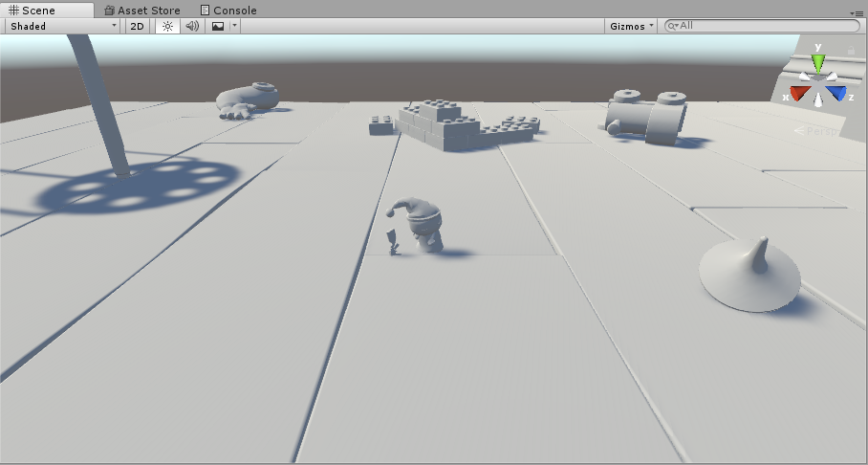Click the green Y axis cone
Viewport: 868px width, 465px height.
point(817,62)
